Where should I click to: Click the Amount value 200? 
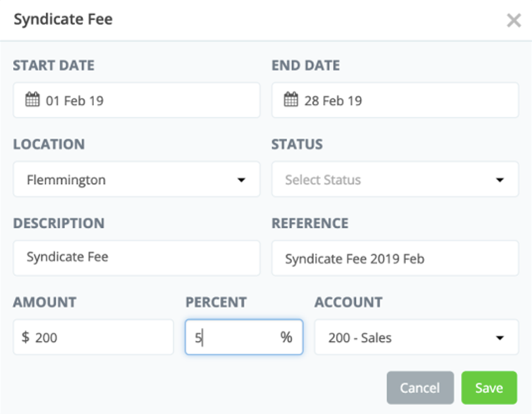(46, 338)
